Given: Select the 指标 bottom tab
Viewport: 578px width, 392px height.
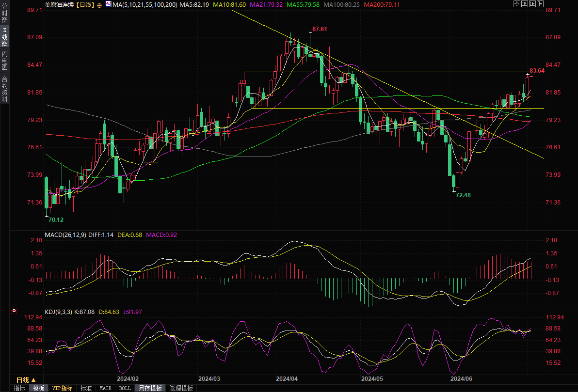Looking at the screenshot, I should 19,388.
